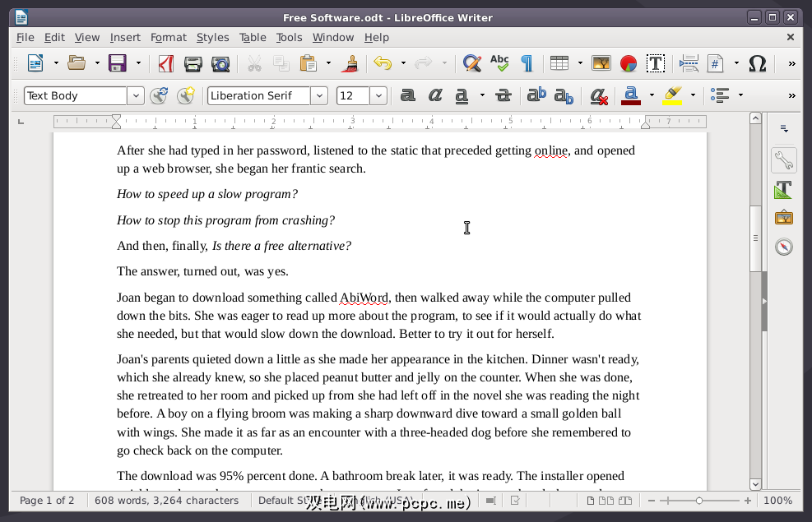Toggle formatting marks pilcrow
The image size is (812, 522).
pos(527,63)
